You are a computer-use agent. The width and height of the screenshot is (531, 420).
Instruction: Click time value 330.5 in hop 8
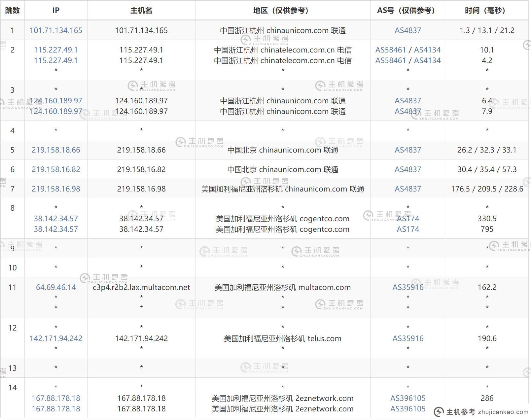pyautogui.click(x=487, y=219)
